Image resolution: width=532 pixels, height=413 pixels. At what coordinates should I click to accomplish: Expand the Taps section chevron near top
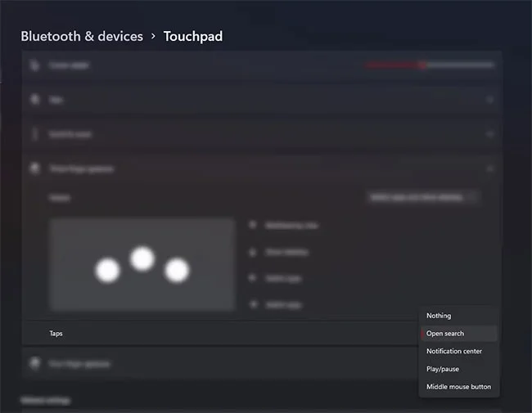tap(489, 100)
